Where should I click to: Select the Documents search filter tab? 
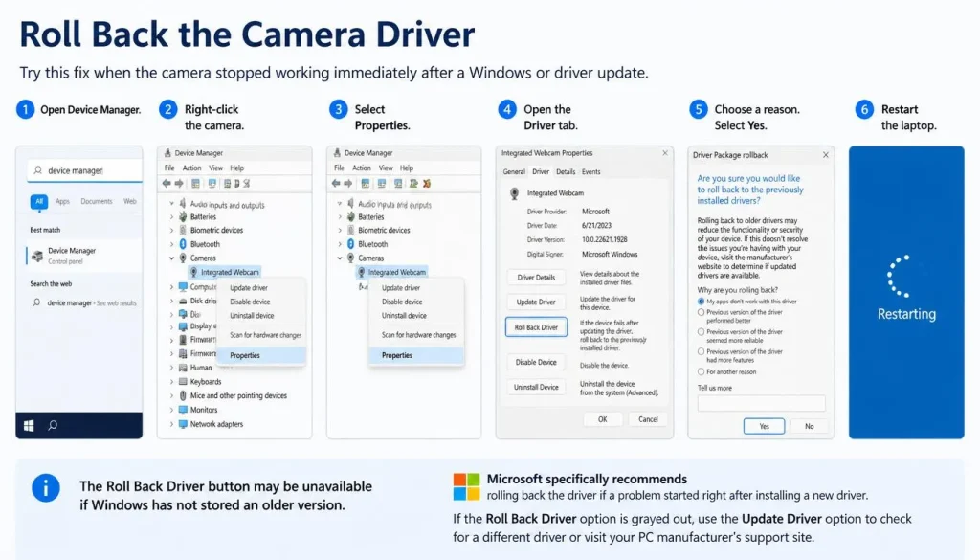[97, 201]
